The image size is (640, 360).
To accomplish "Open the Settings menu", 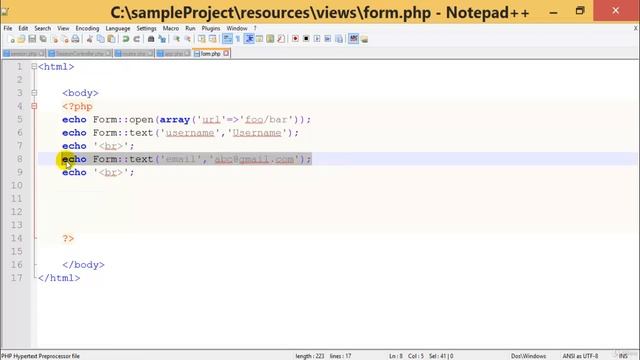I will 146,28.
